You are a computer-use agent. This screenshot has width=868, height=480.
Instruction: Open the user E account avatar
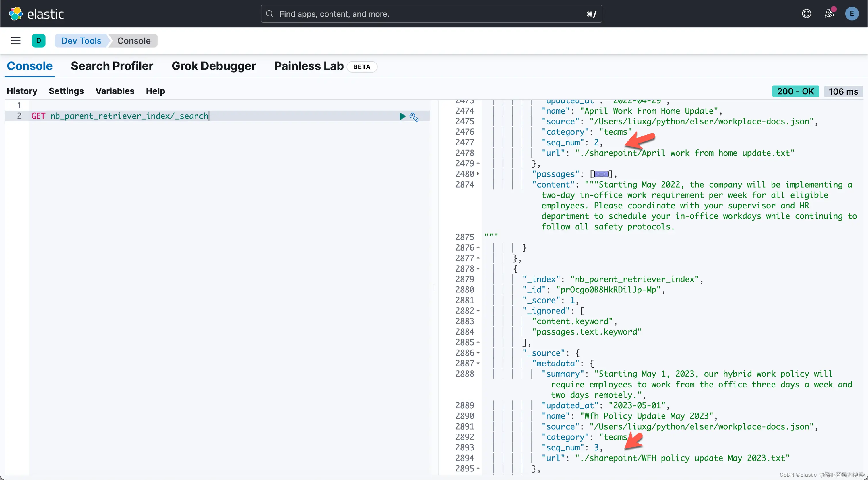(x=852, y=14)
